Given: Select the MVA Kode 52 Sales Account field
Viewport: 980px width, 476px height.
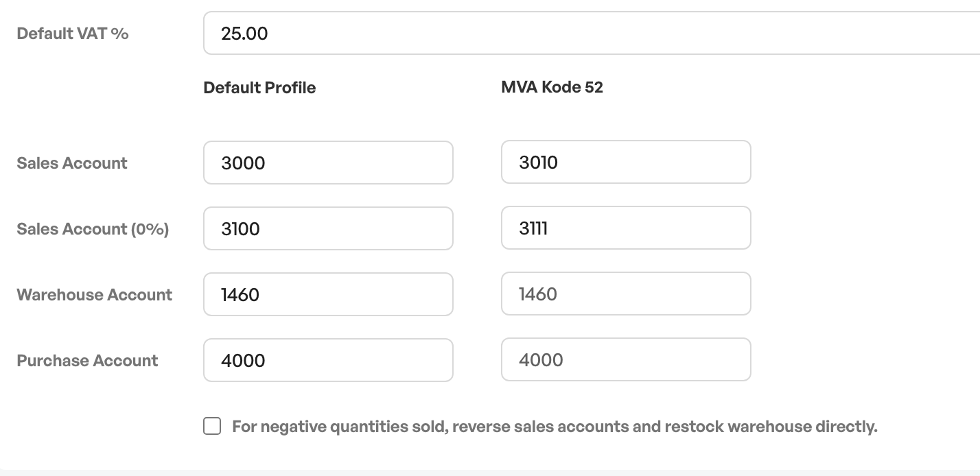Looking at the screenshot, I should point(626,162).
